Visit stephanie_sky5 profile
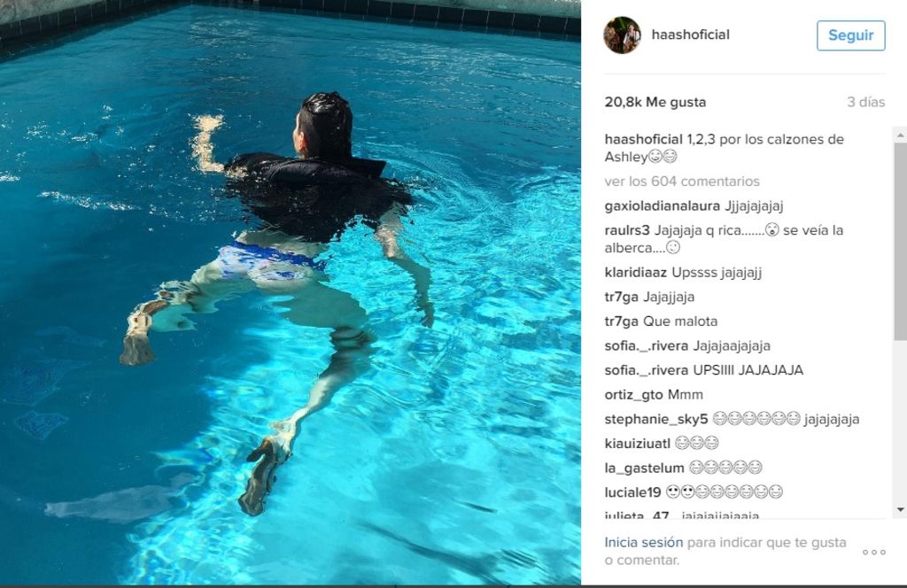This screenshot has width=907, height=588. [x=656, y=419]
